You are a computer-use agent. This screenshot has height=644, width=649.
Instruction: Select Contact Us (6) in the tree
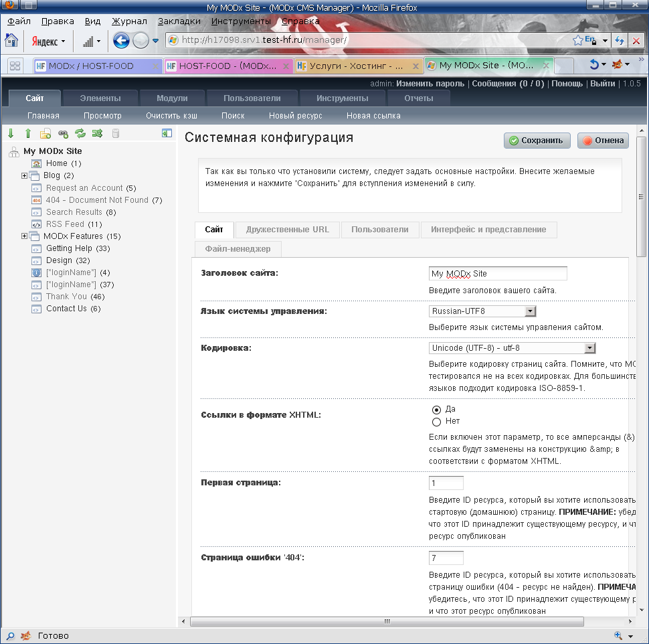pos(73,309)
